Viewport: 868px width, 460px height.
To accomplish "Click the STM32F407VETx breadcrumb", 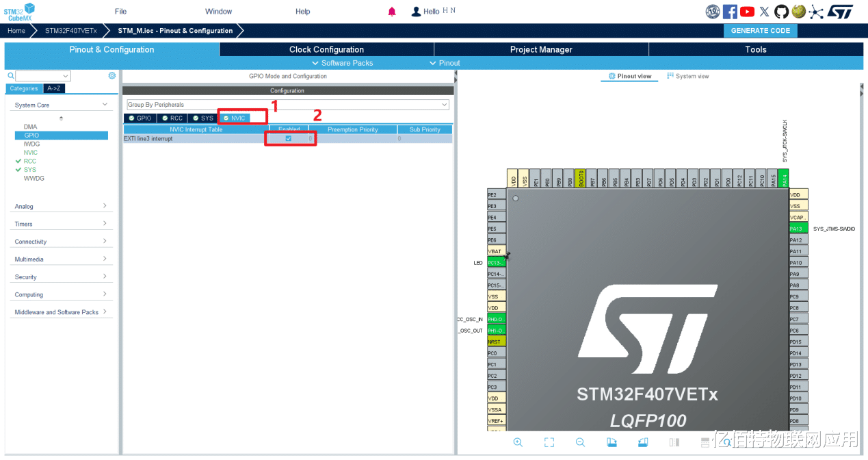I will click(71, 31).
